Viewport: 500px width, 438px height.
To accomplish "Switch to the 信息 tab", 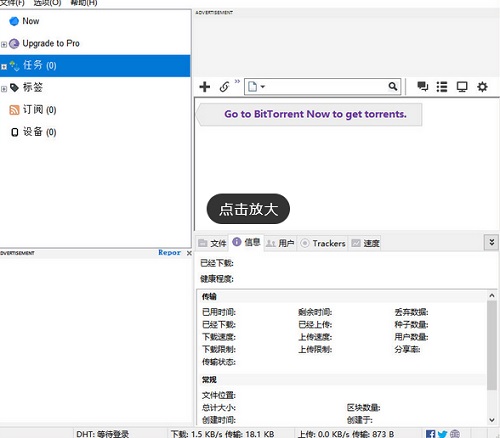I will pos(246,242).
